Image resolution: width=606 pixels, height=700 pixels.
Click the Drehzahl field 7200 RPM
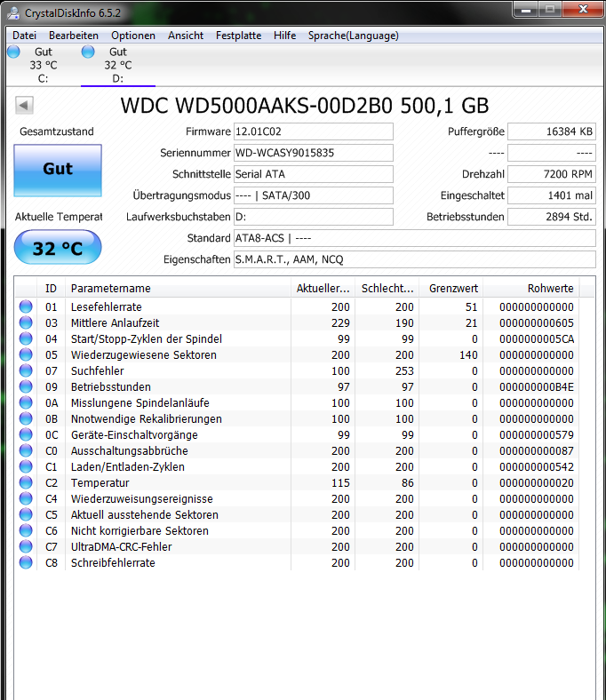(552, 174)
